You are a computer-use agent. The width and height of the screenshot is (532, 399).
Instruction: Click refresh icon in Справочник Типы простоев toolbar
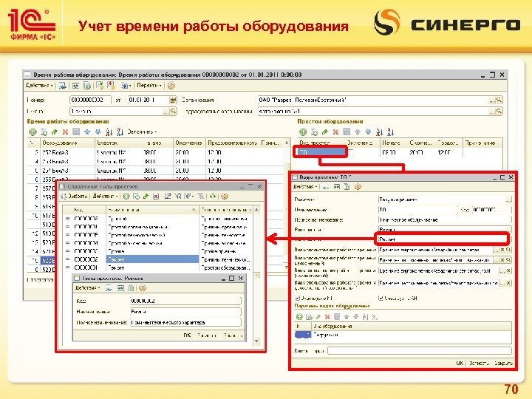pos(213,196)
